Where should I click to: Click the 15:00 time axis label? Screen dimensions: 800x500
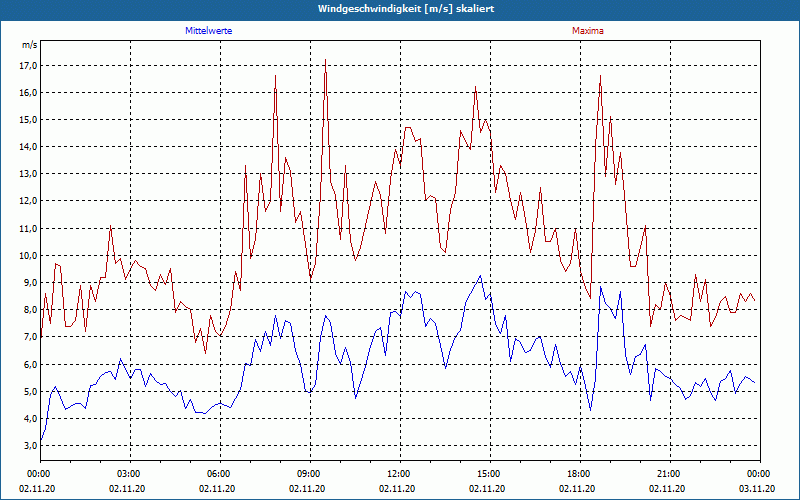487,474
